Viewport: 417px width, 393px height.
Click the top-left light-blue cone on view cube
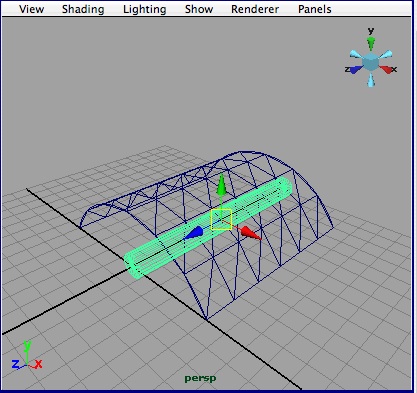(356, 54)
